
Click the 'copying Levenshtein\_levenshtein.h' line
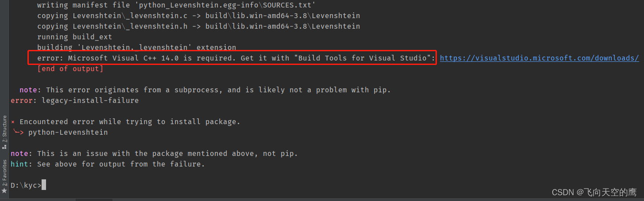pyautogui.click(x=198, y=26)
